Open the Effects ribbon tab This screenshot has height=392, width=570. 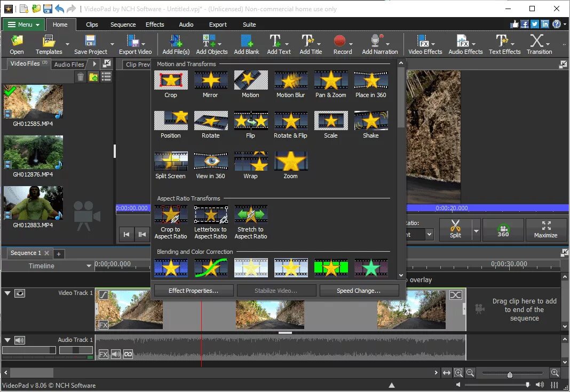[x=155, y=25]
